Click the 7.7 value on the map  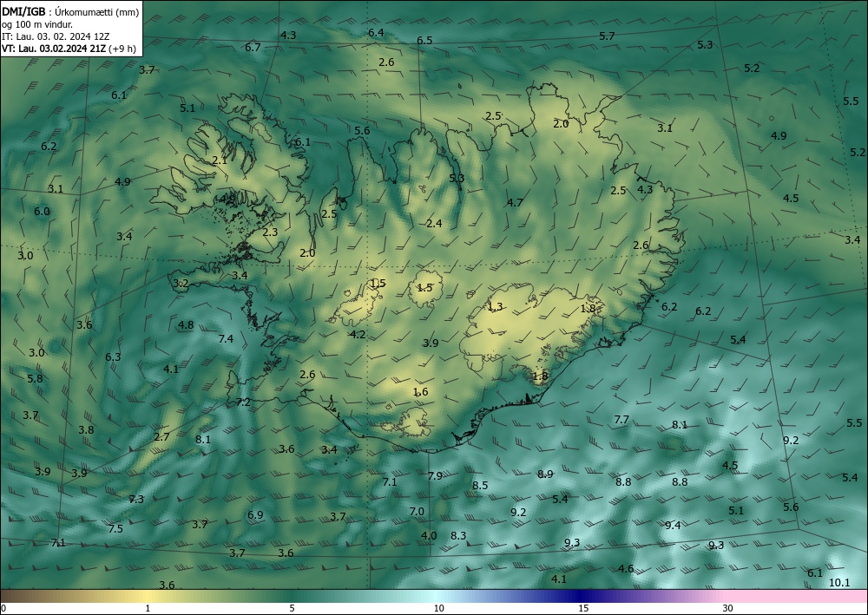[621, 420]
